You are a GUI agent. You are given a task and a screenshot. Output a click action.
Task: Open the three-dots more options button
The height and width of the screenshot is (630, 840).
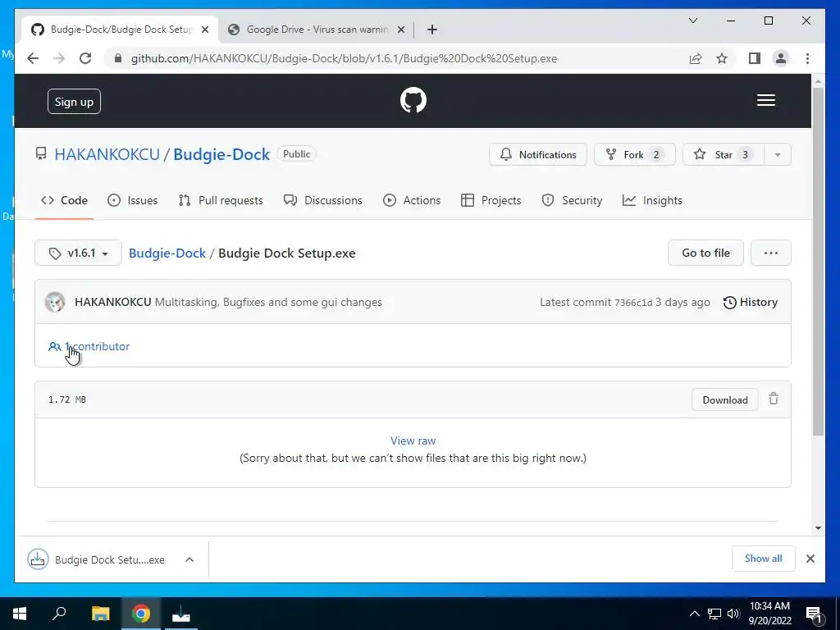click(771, 253)
